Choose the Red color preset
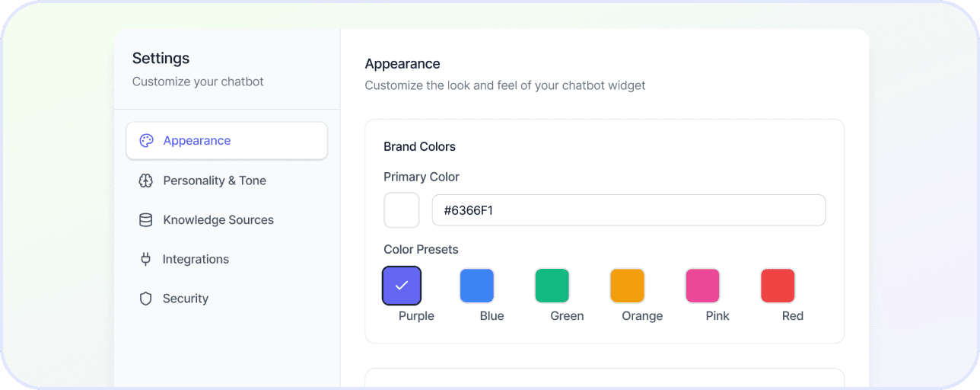 click(x=778, y=286)
